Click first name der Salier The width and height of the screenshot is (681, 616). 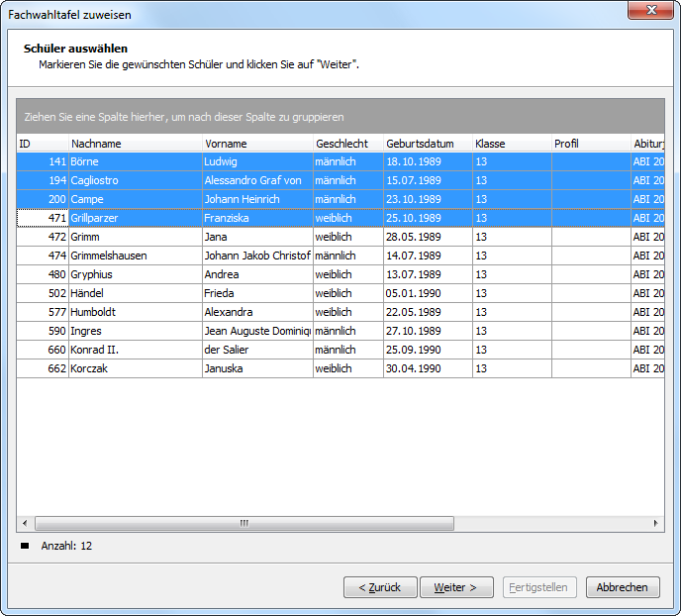pyautogui.click(x=227, y=350)
